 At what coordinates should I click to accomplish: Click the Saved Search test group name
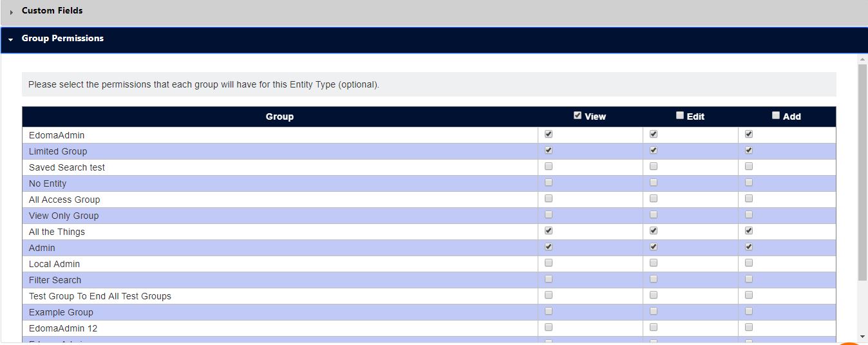pos(67,167)
